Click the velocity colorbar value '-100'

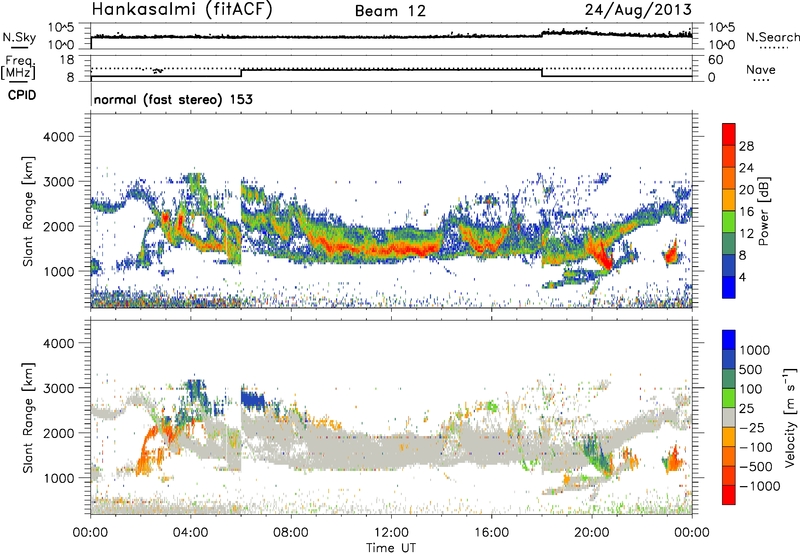(x=756, y=447)
